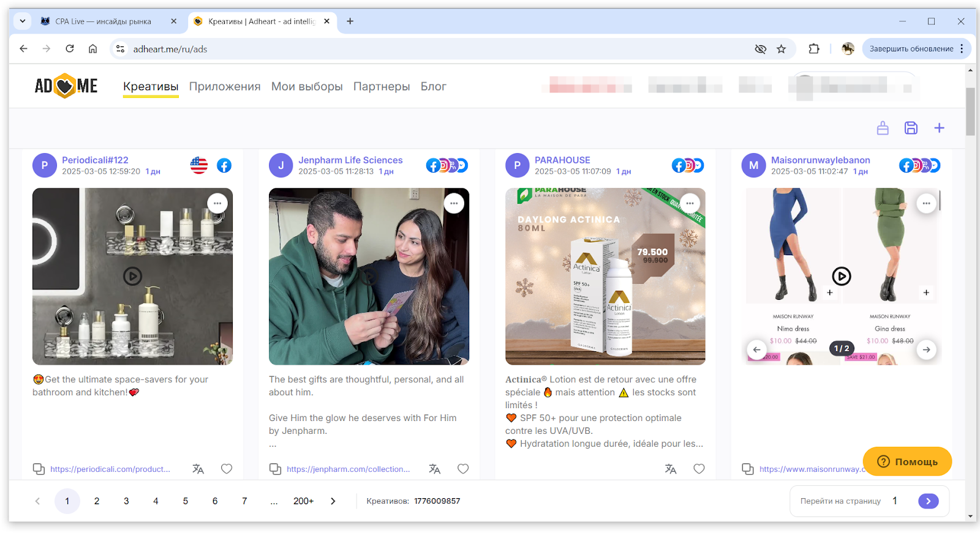
Task: Select page 6 in the pagination
Action: 215,501
